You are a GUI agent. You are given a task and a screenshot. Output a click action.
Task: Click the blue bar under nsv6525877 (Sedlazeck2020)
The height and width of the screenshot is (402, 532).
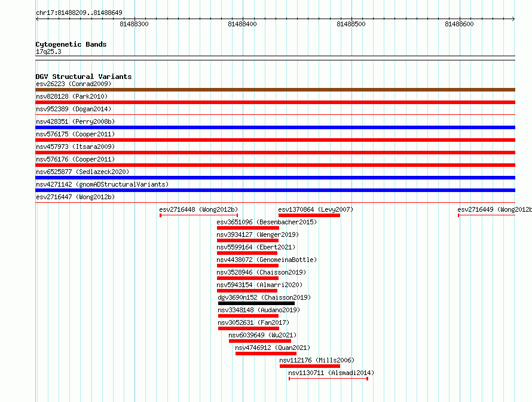coord(275,178)
